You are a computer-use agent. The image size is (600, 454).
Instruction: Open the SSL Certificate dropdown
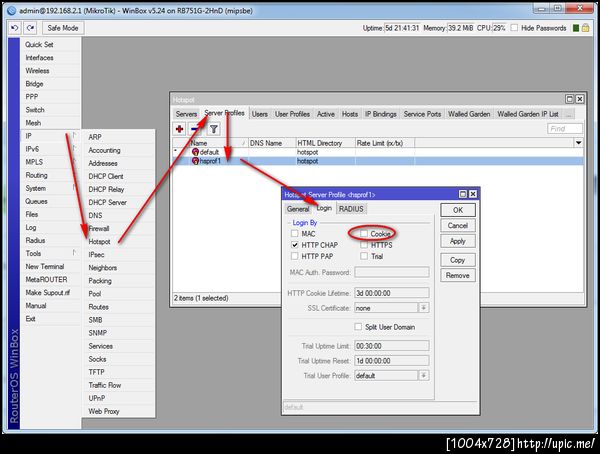pos(424,308)
